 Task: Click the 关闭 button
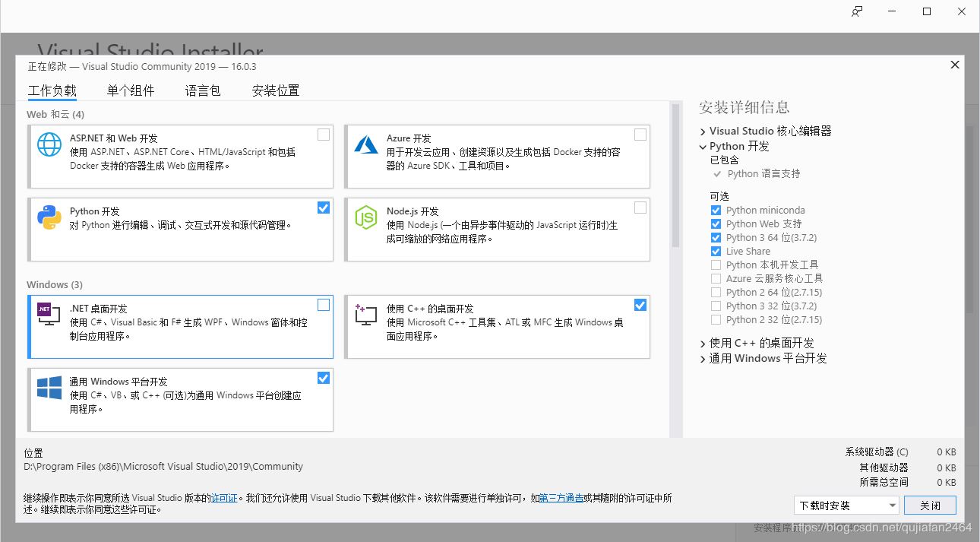point(929,505)
